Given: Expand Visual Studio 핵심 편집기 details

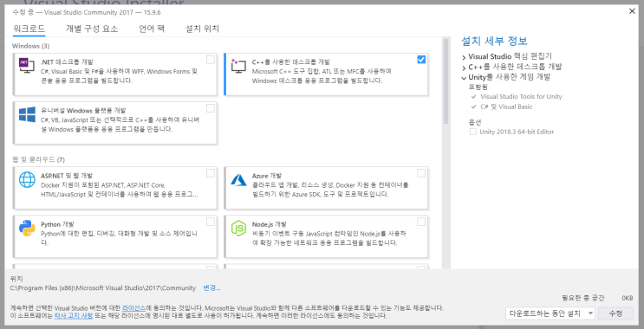Looking at the screenshot, I should [x=464, y=57].
